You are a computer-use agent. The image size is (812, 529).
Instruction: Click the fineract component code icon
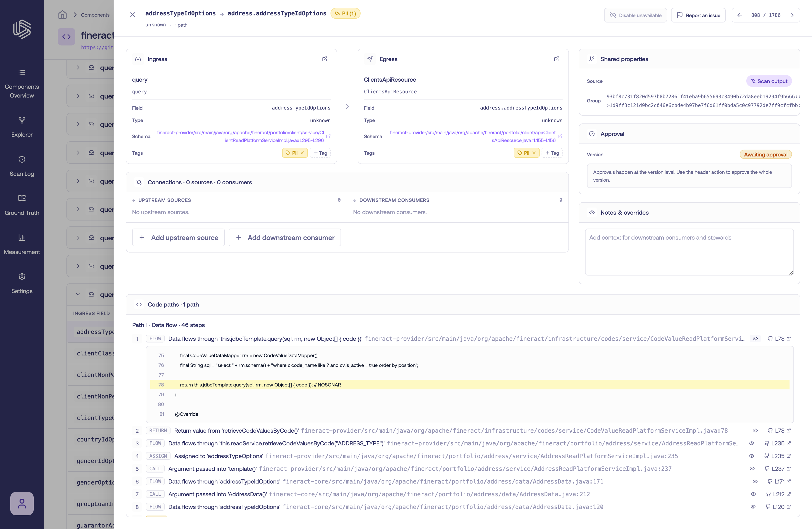(x=66, y=36)
